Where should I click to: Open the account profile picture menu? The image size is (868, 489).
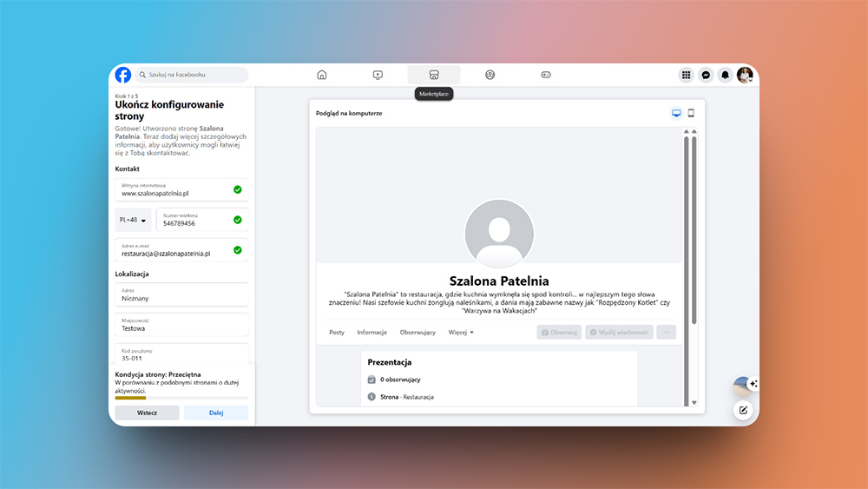tap(745, 75)
